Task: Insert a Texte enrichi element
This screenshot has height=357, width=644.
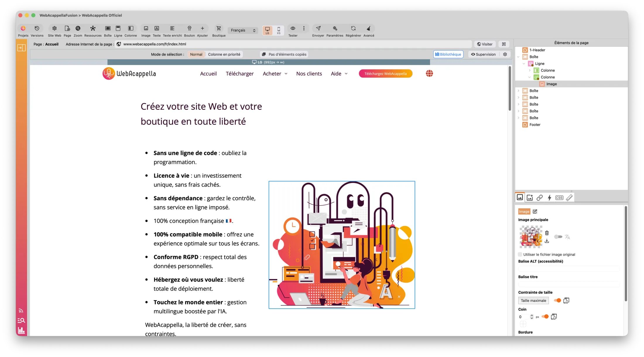Action: point(172,28)
